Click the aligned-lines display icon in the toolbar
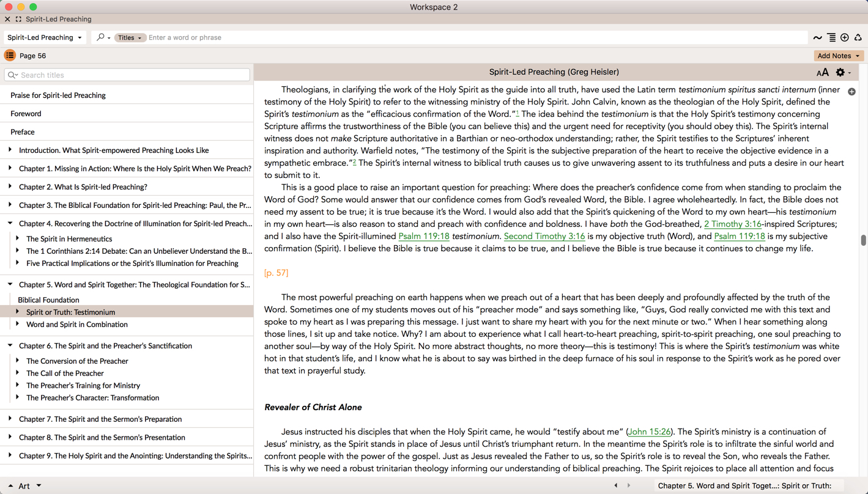This screenshot has height=494, width=868. click(x=831, y=38)
